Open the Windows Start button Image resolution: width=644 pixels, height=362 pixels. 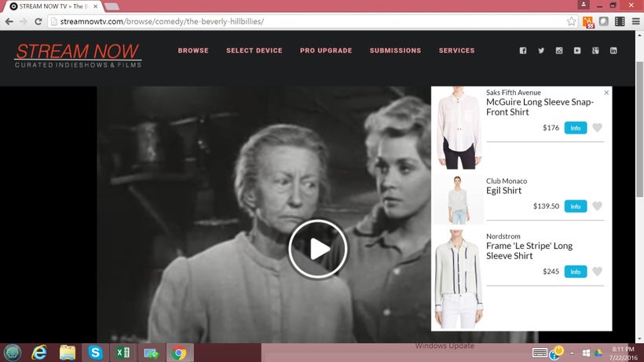coord(13,353)
